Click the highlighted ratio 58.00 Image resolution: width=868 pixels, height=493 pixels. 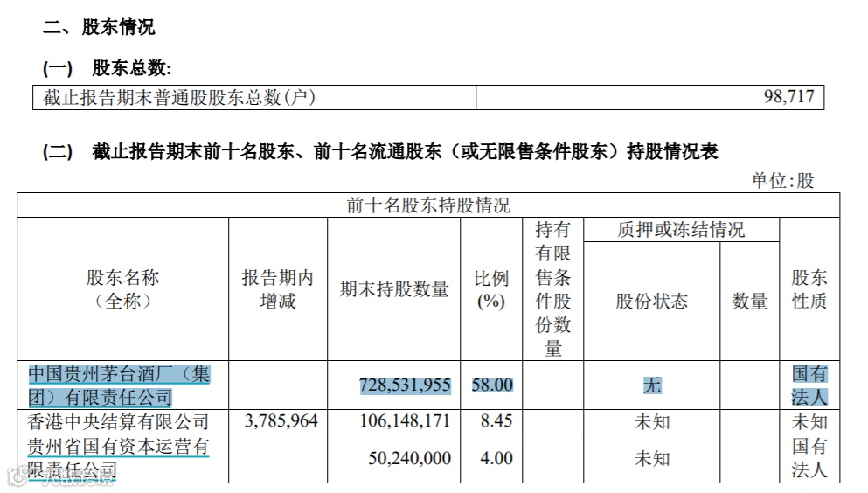click(x=492, y=385)
